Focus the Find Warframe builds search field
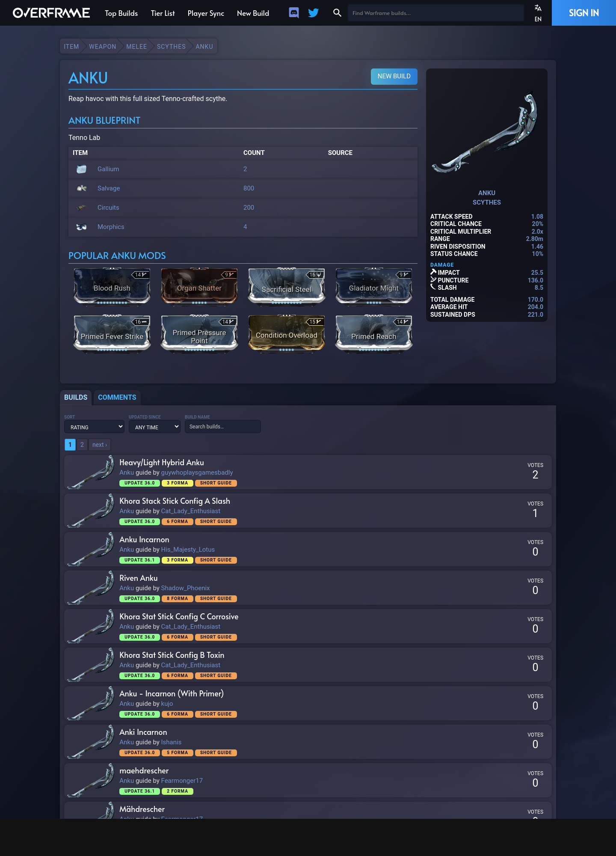The image size is (616, 856). pos(435,13)
